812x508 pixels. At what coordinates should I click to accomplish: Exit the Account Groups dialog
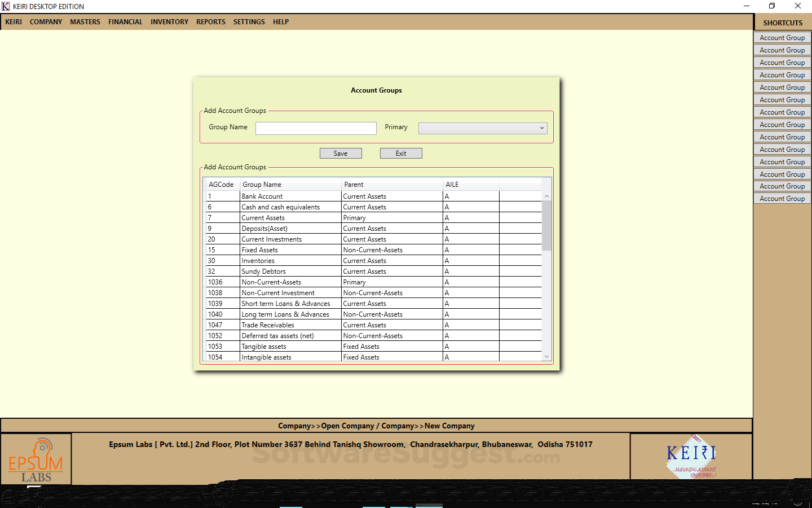[401, 153]
